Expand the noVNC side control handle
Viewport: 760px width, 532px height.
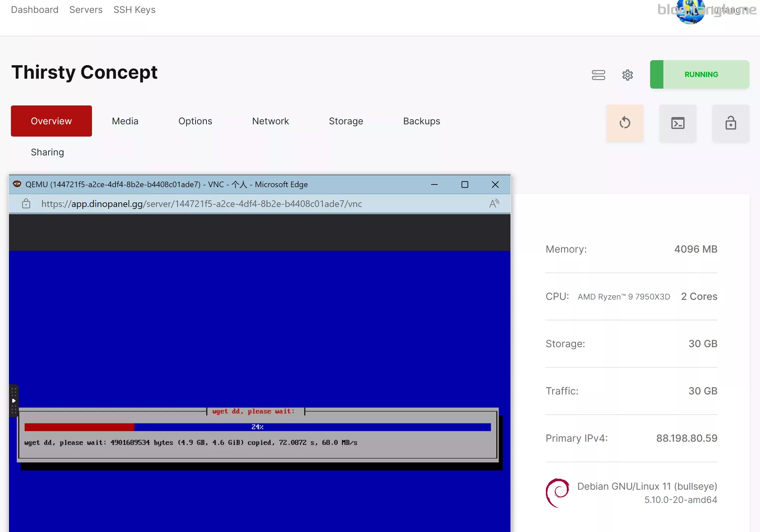[x=14, y=401]
